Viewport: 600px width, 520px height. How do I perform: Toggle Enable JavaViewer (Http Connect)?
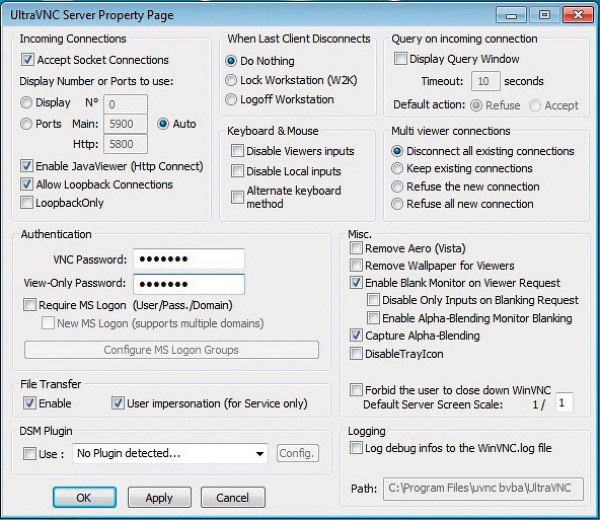click(x=26, y=166)
